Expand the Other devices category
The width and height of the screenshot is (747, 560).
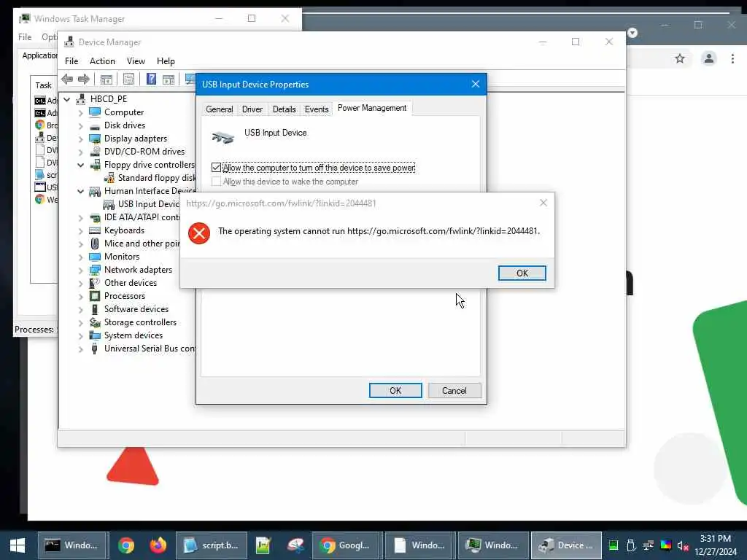[x=80, y=284]
